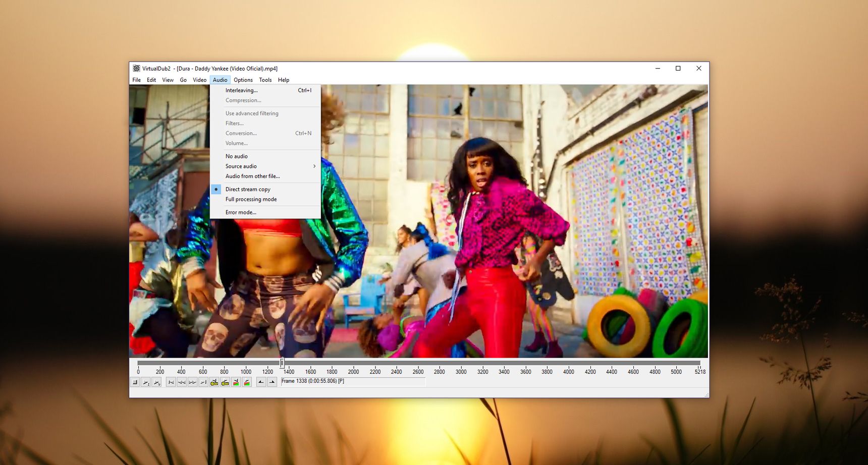This screenshot has height=465, width=868.
Task: Choose the No audio option
Action: pos(265,156)
